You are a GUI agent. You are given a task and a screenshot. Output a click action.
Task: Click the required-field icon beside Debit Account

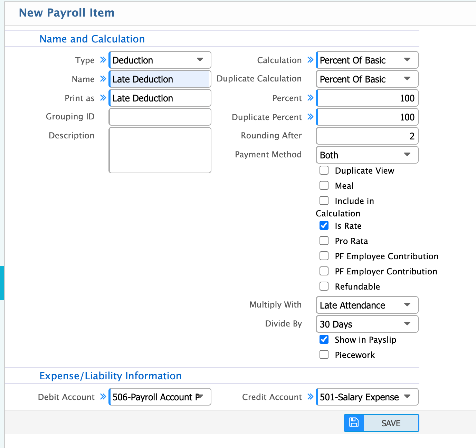(103, 397)
